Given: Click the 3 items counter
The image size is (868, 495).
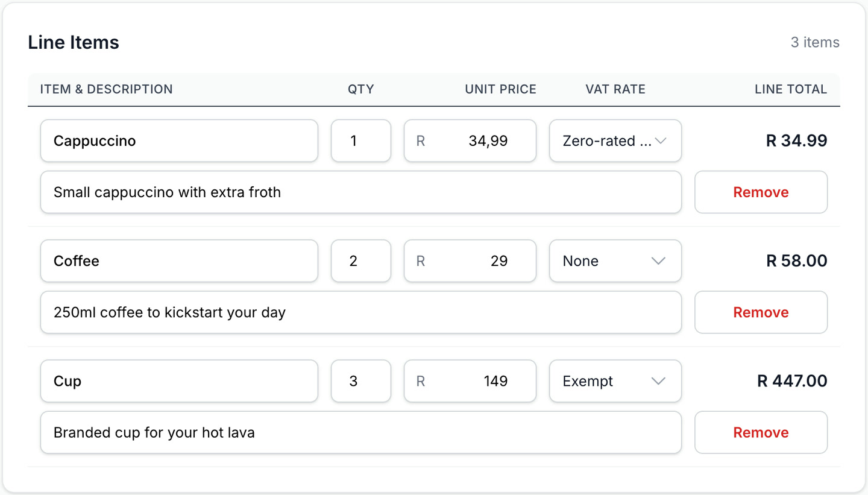Looking at the screenshot, I should pos(815,42).
